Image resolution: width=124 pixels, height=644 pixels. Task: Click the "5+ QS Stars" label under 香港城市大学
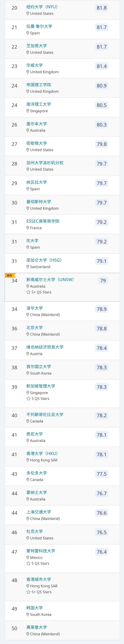pos(41,592)
